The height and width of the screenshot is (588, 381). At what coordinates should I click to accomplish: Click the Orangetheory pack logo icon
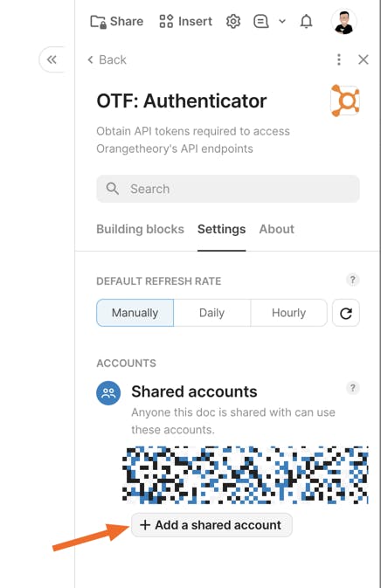click(345, 100)
